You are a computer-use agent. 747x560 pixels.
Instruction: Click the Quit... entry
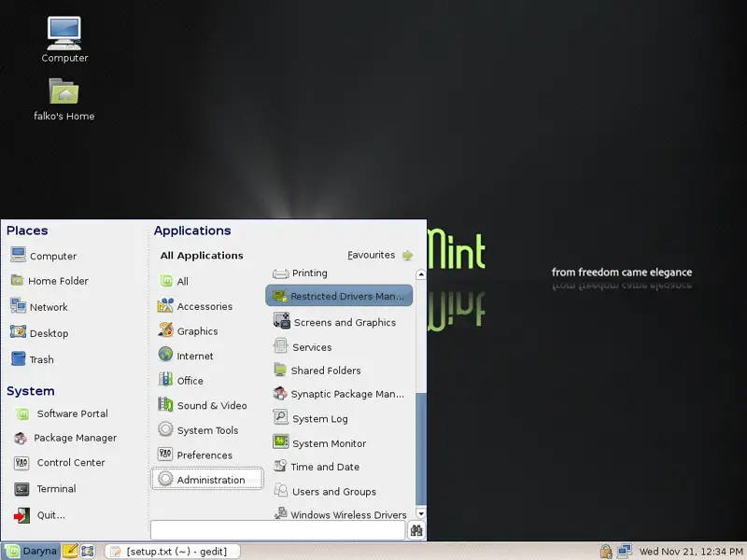coord(39,515)
